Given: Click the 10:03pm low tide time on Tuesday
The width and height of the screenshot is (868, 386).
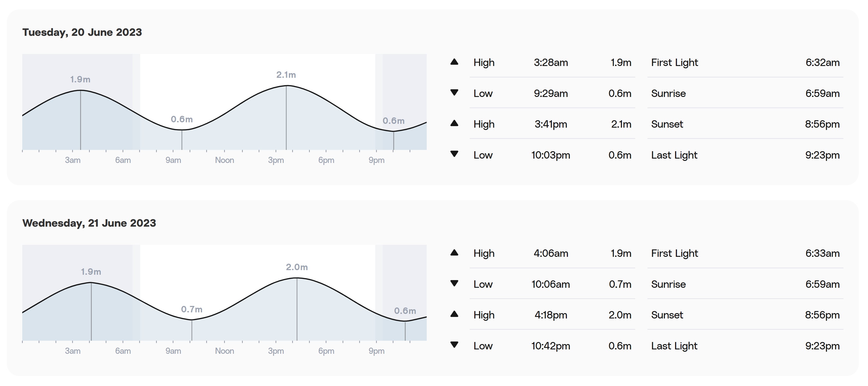Looking at the screenshot, I should (x=551, y=155).
